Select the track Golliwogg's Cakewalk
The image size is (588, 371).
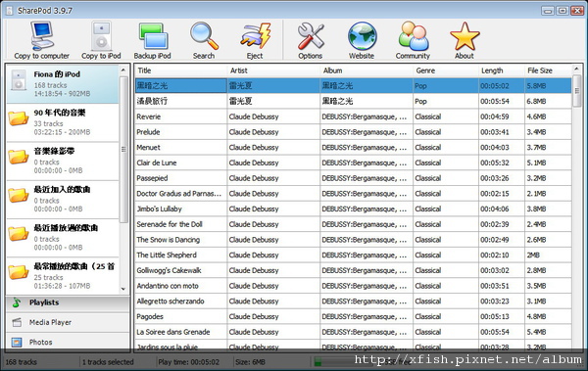tap(180, 270)
